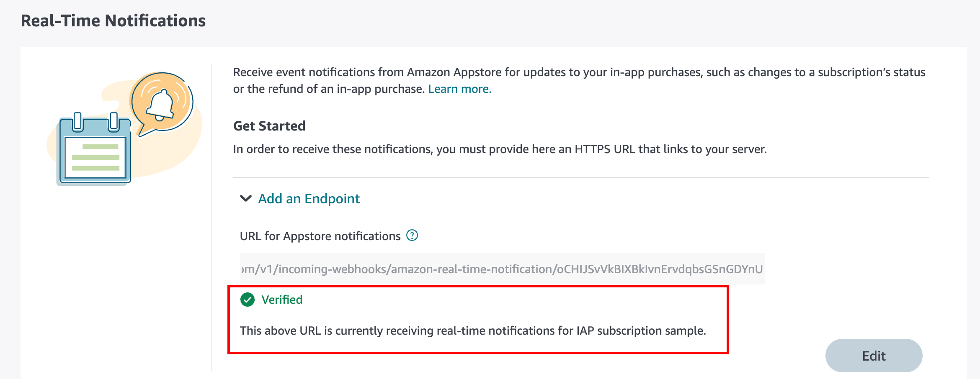Screen dimensions: 980x379
Task: Focus the Appstore notifications URL field
Action: 502,269
